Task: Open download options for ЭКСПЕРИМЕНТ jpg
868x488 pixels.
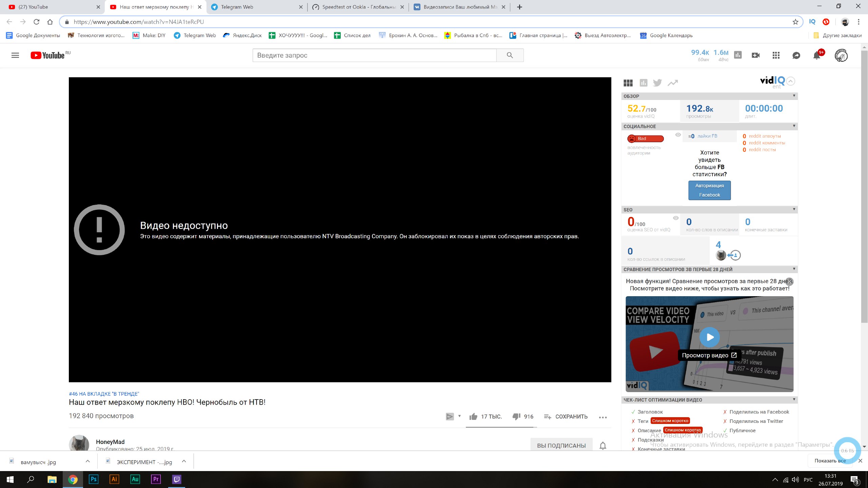Action: point(184,461)
